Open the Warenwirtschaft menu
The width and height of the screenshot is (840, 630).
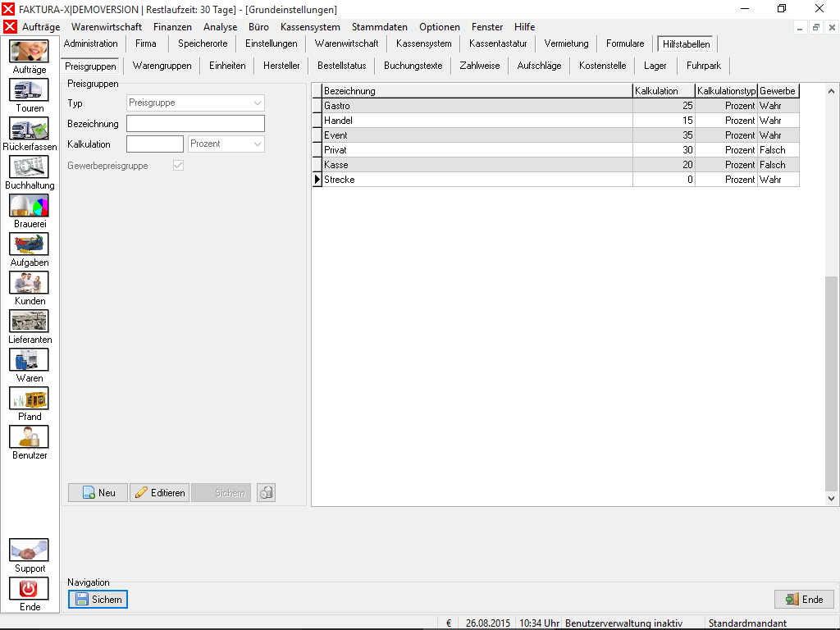107,27
